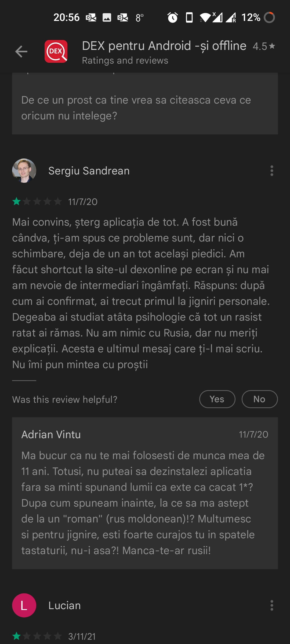Tap the Wi-Fi status icon
The height and width of the screenshot is (644, 290).
205,18
